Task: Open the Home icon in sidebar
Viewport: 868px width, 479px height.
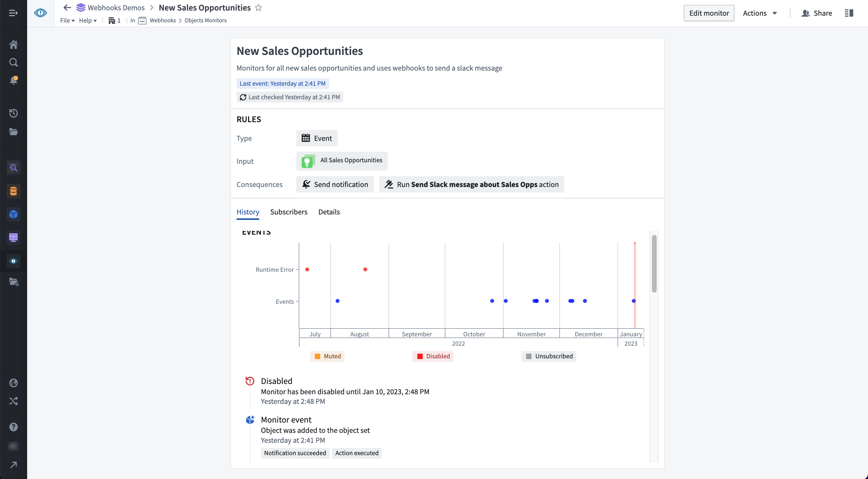Action: pyautogui.click(x=13, y=44)
